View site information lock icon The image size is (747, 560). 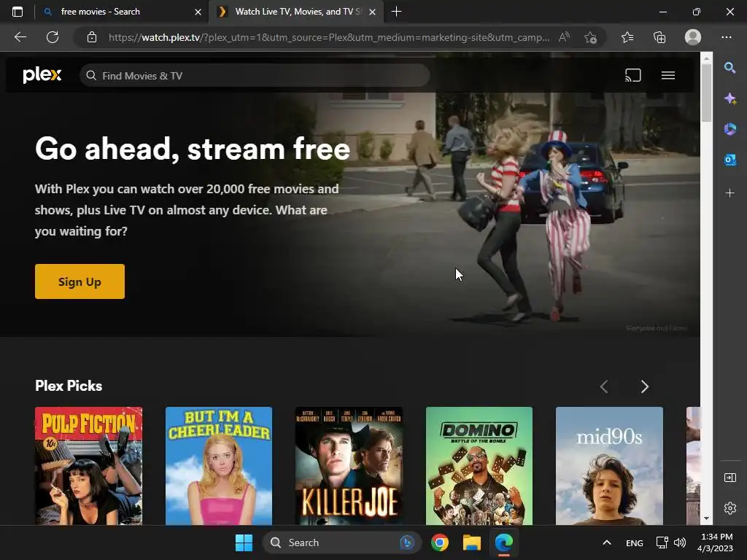coord(92,37)
